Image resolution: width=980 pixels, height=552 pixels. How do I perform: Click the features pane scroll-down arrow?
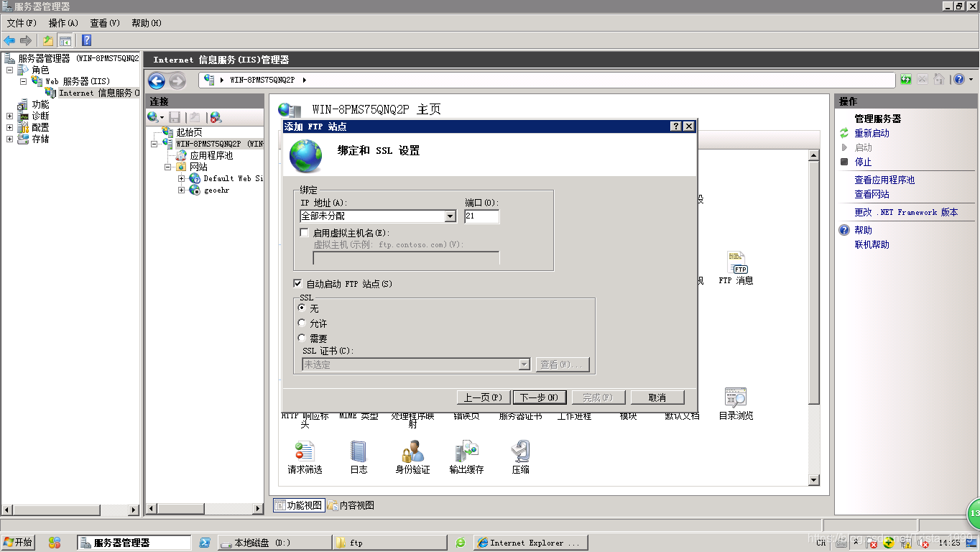(x=814, y=480)
